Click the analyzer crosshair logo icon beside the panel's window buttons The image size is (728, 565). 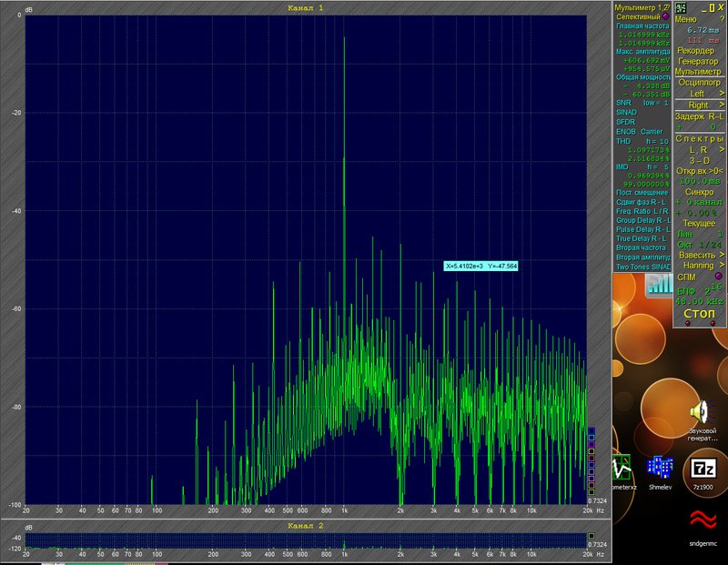[681, 7]
